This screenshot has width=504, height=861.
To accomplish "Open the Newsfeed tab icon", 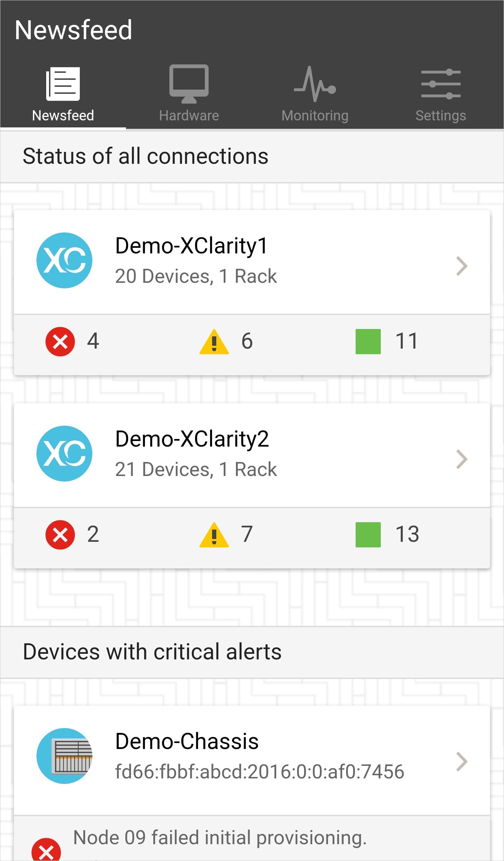I will (x=63, y=84).
